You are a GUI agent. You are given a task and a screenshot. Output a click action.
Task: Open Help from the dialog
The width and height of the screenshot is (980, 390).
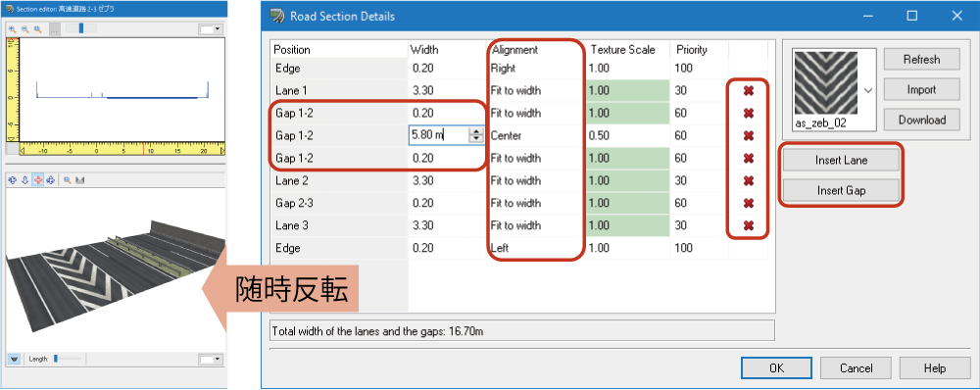[934, 368]
